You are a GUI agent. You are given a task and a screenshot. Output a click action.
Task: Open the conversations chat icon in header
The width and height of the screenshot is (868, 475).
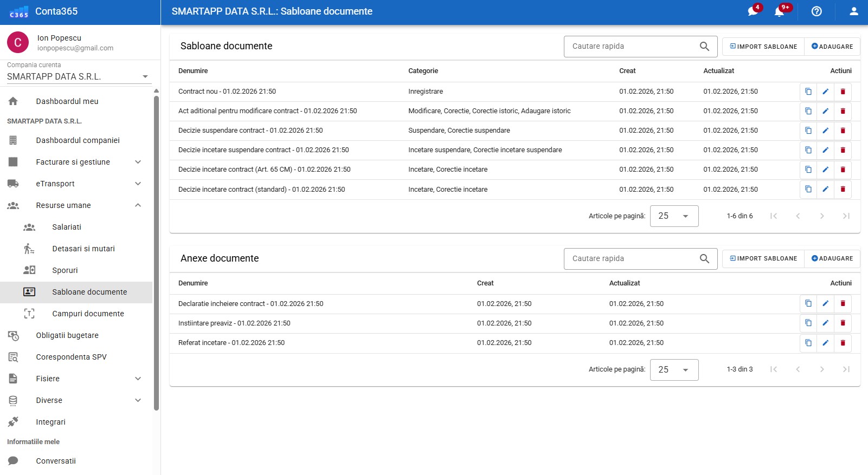[753, 11]
